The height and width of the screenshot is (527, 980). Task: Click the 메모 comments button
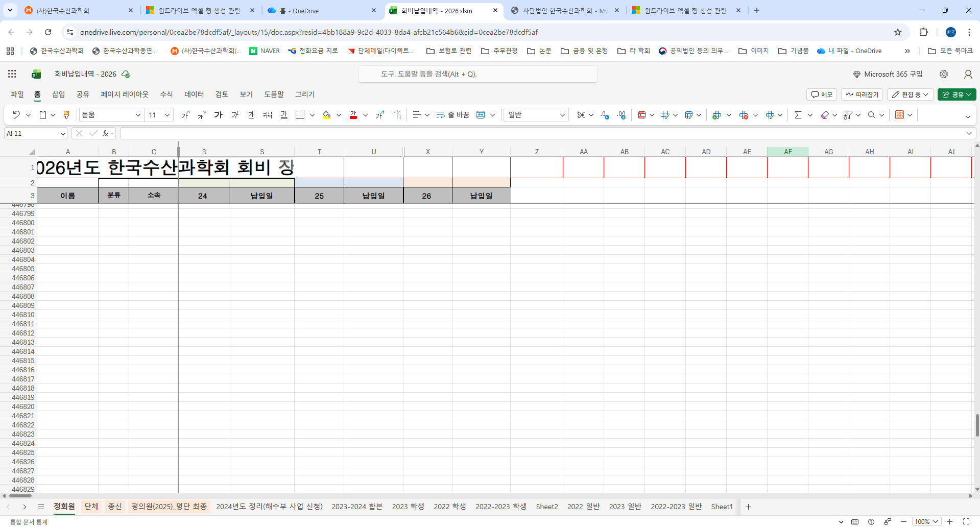coord(822,94)
